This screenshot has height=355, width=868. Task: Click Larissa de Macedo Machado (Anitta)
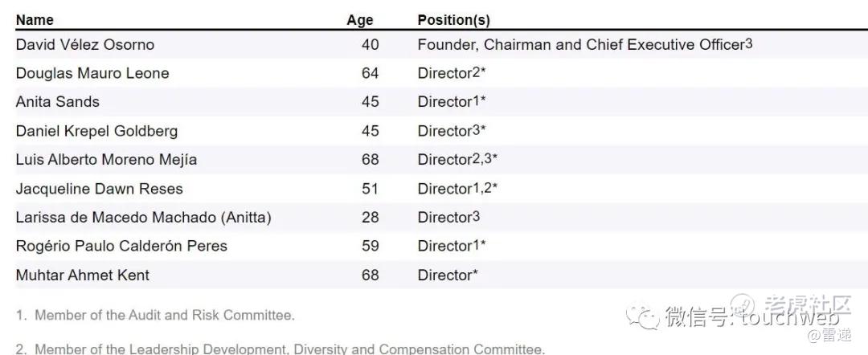[x=143, y=218]
